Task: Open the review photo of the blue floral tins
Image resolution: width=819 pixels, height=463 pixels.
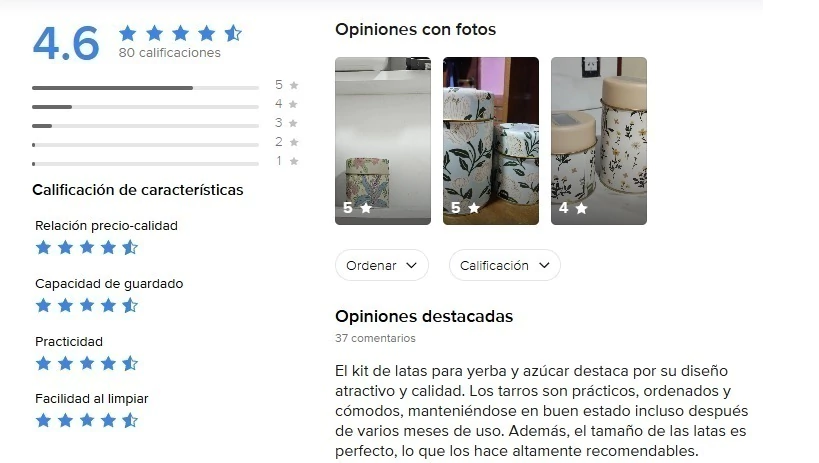Action: point(491,141)
